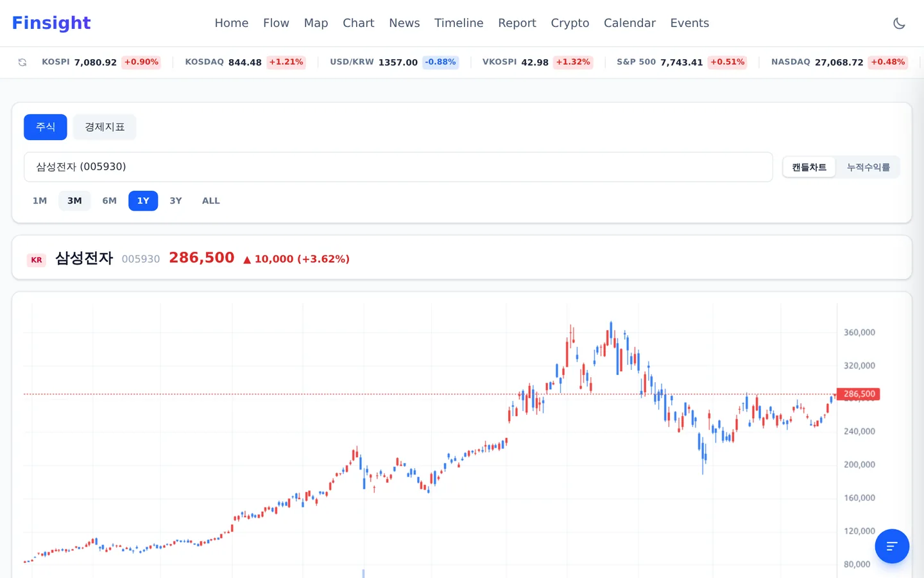Set chart range to 1M
Screen dimensions: 924x578
(x=40, y=201)
